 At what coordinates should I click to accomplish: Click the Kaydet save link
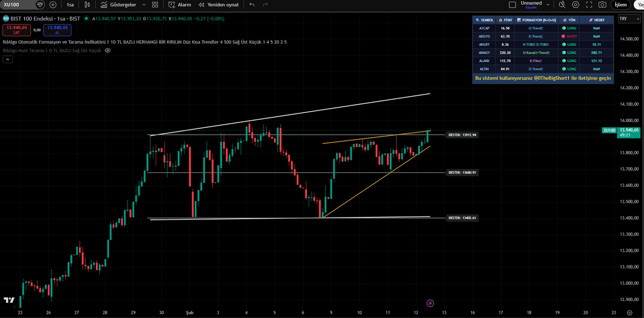coord(531,8)
